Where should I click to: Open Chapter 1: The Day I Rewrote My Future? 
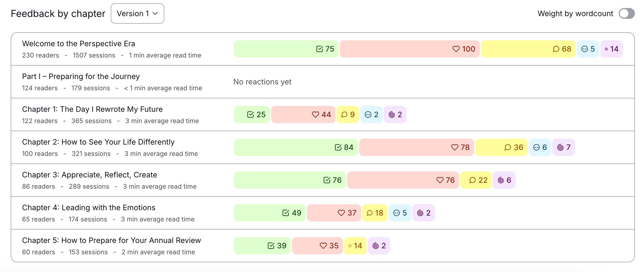(x=92, y=109)
